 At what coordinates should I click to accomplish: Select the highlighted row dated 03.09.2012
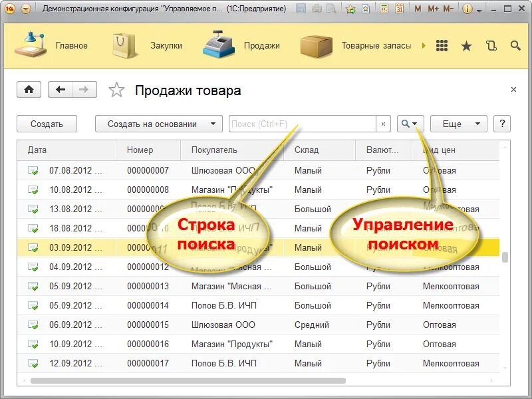259,247
